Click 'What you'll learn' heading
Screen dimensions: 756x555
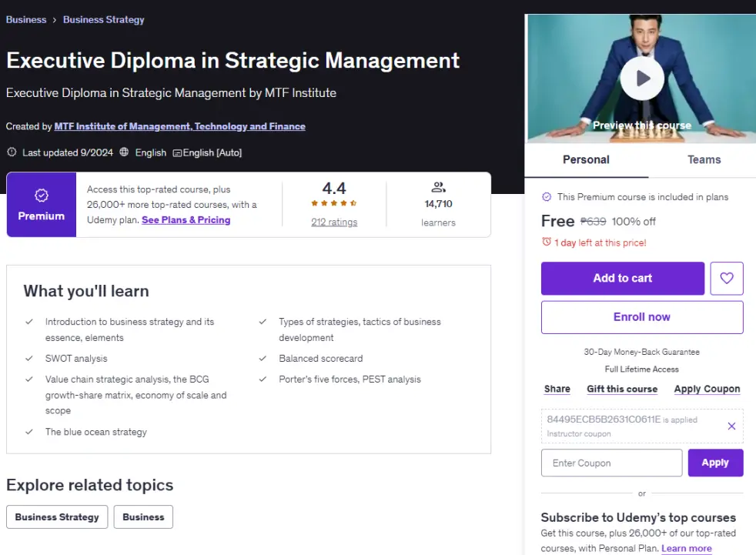coord(86,291)
